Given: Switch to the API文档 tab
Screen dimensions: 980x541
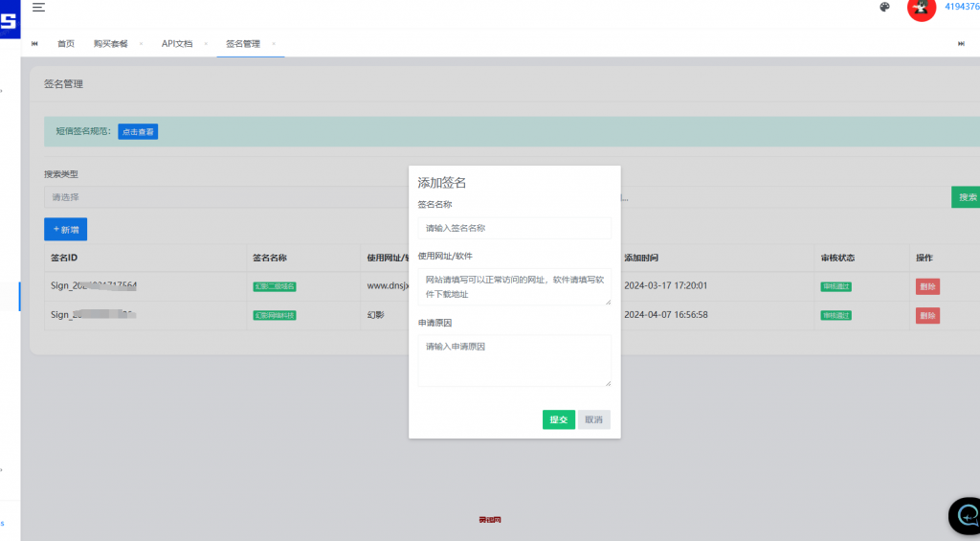Looking at the screenshot, I should 177,44.
